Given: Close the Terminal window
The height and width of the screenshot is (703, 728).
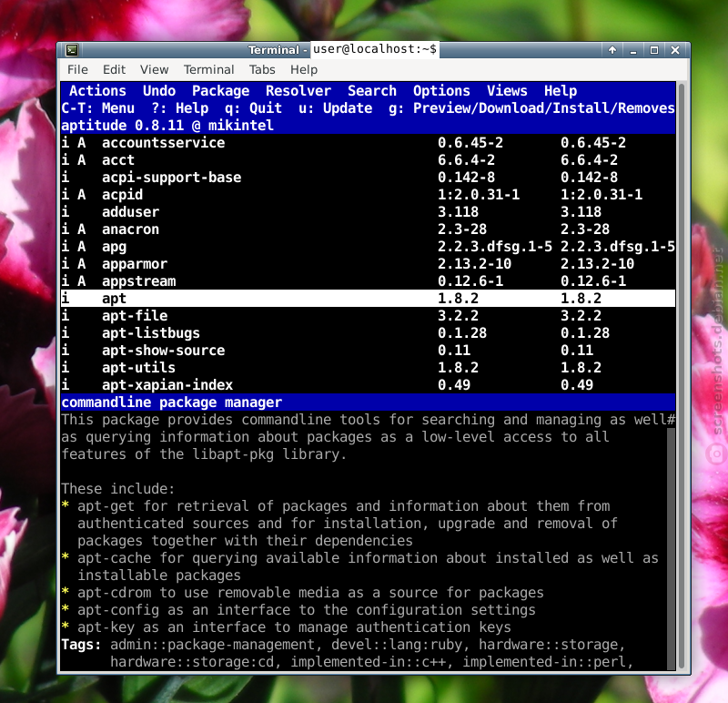Looking at the screenshot, I should pyautogui.click(x=675, y=50).
